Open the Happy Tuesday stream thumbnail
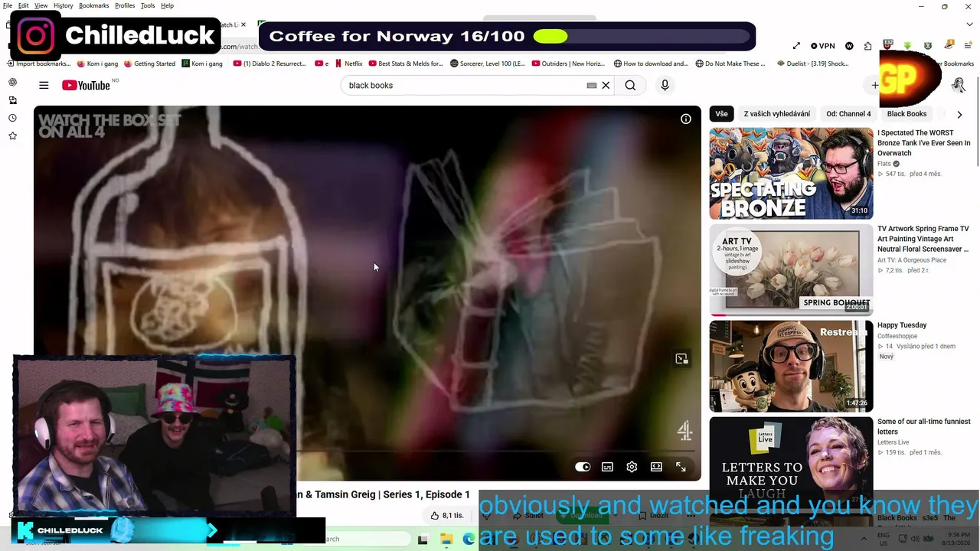 [x=791, y=366]
